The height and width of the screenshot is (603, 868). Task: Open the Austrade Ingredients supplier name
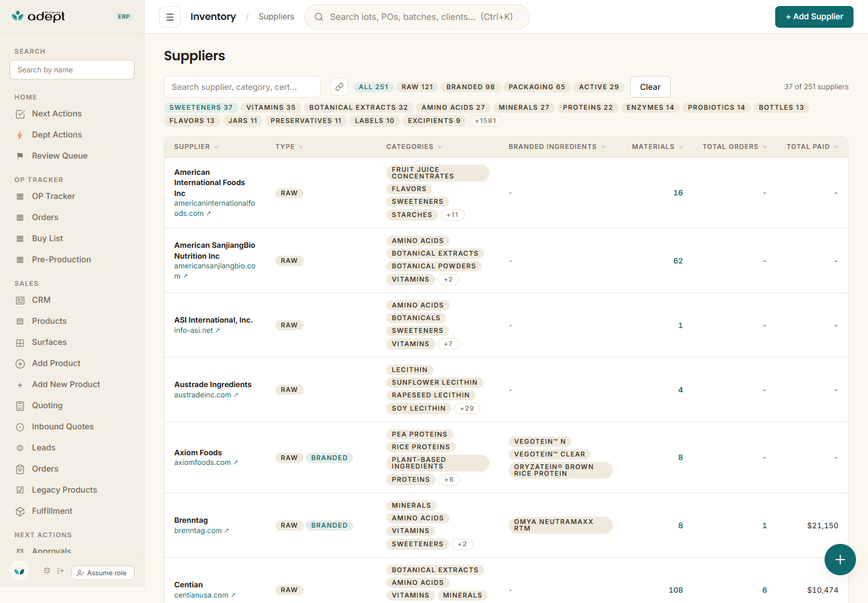[x=213, y=385]
